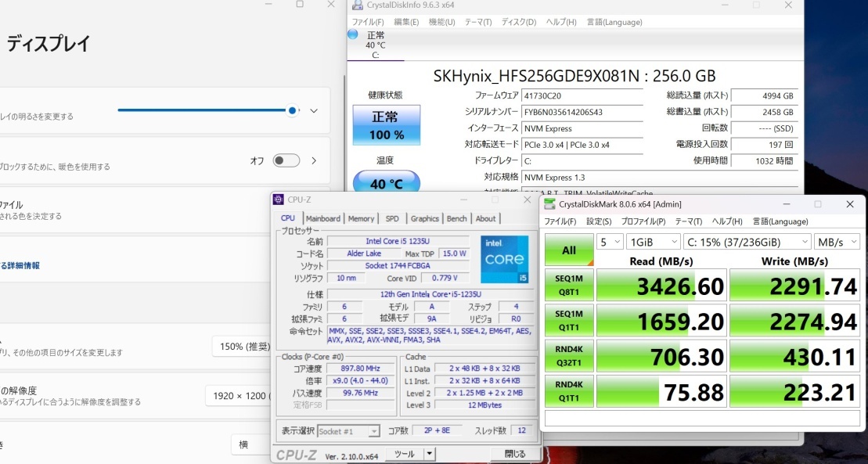This screenshot has width=868, height=464.
Task: Click the 正常 100% health status indicator
Action: point(387,124)
